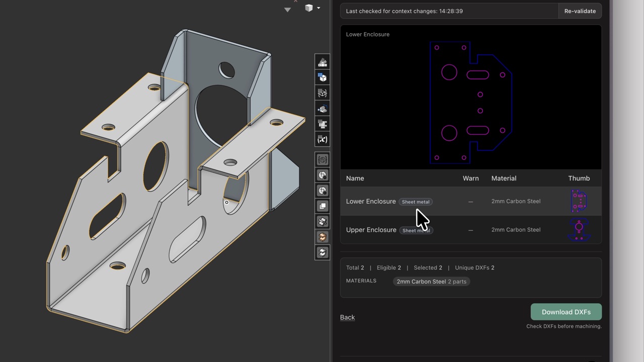Open the orange highlighted DXF export icon
The image size is (644, 362).
323,237
